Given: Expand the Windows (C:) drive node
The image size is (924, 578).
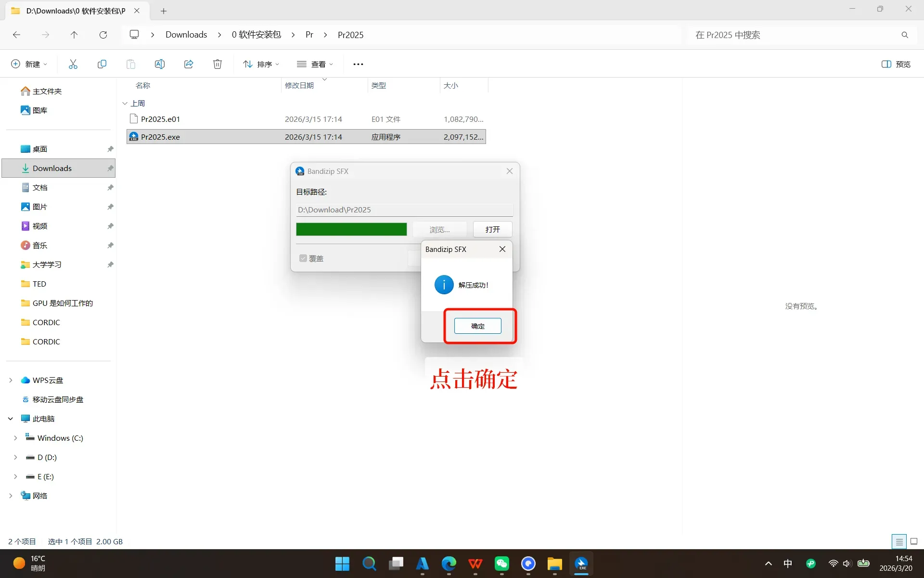Looking at the screenshot, I should click(x=15, y=438).
